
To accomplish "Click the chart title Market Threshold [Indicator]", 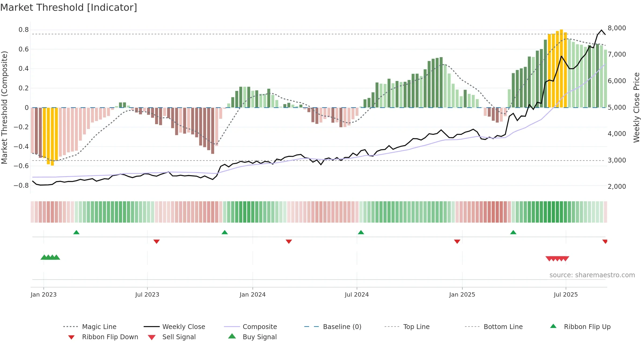I will pos(69,8).
